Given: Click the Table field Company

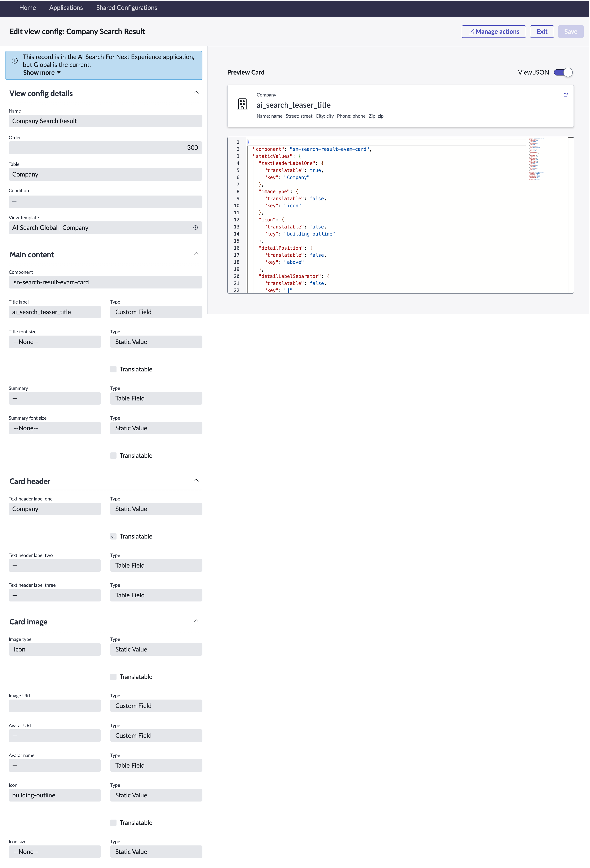Looking at the screenshot, I should (105, 174).
